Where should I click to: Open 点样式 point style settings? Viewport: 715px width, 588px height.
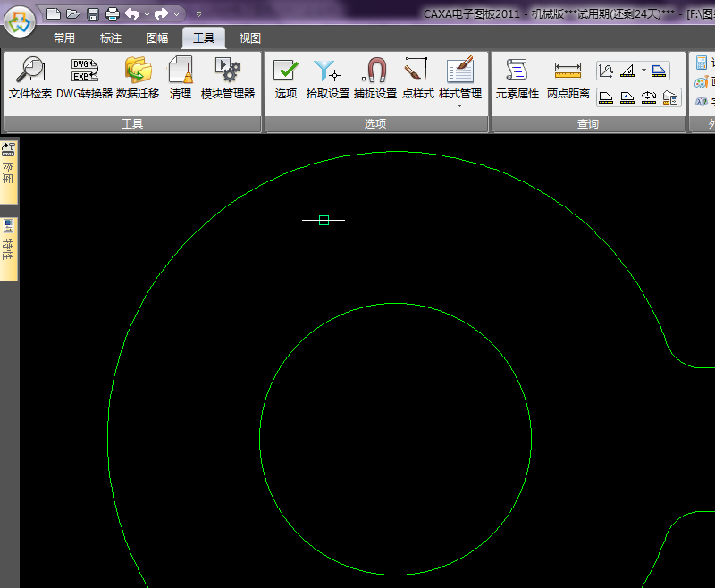pyautogui.click(x=418, y=78)
